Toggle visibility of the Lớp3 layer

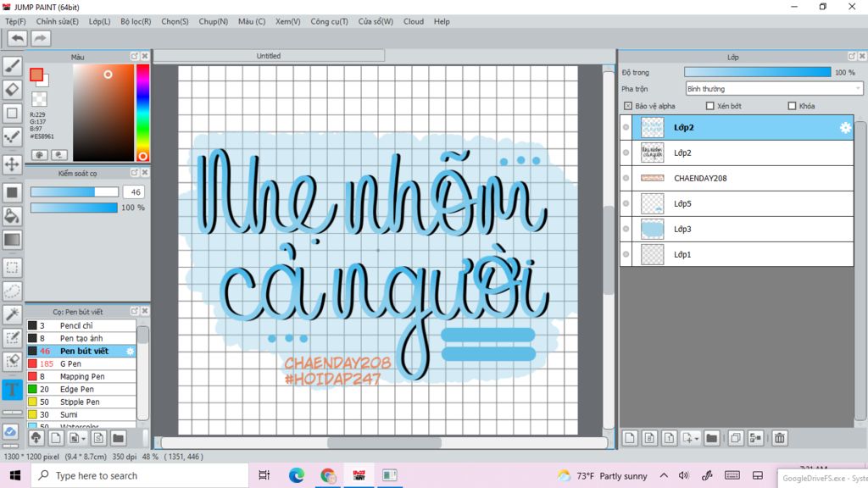(626, 229)
